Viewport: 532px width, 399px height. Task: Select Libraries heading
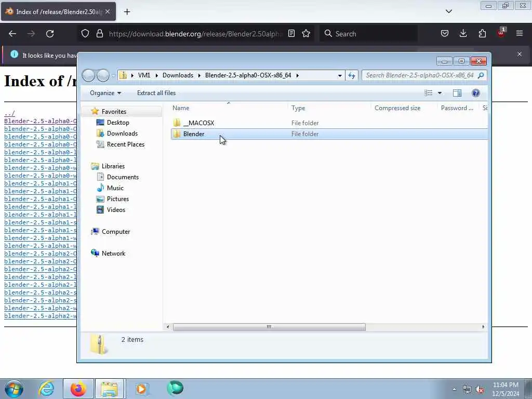113,166
